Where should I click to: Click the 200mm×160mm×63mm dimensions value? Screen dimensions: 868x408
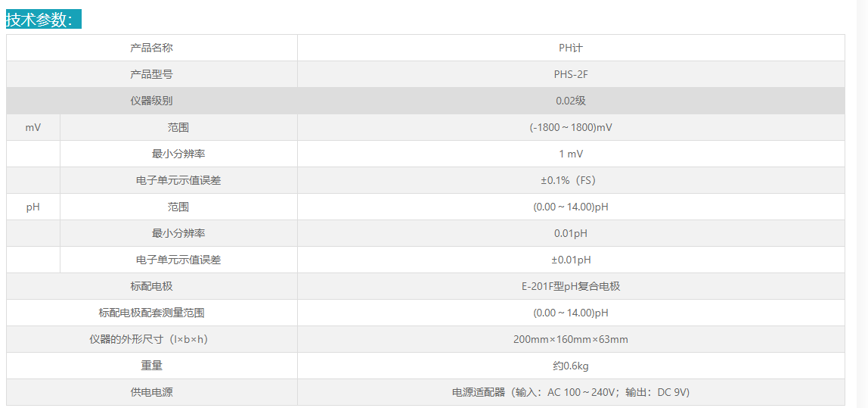pos(570,339)
